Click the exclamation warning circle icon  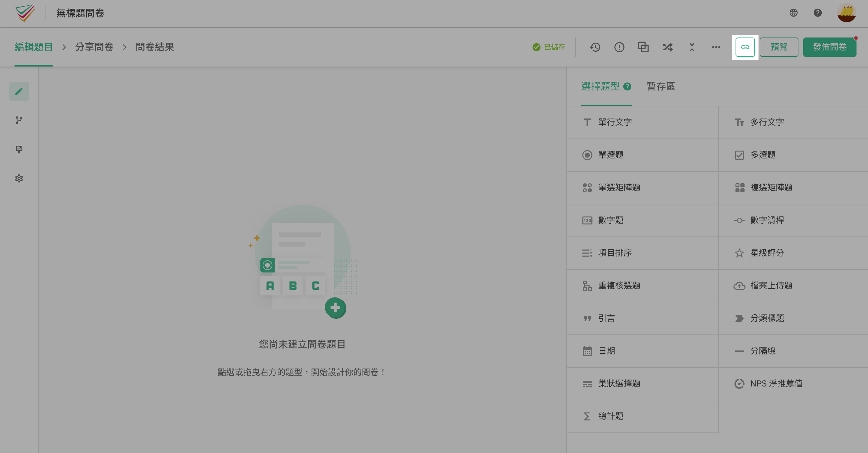[x=619, y=47]
